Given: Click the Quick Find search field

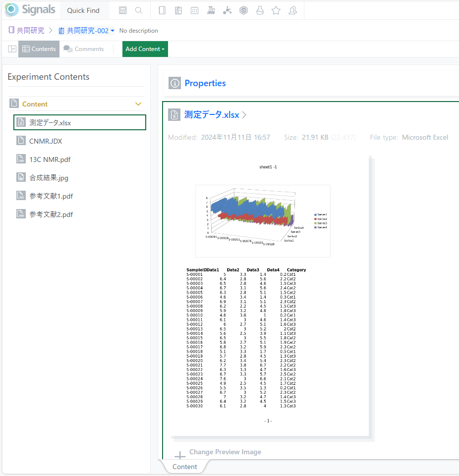Looking at the screenshot, I should click(x=83, y=10).
